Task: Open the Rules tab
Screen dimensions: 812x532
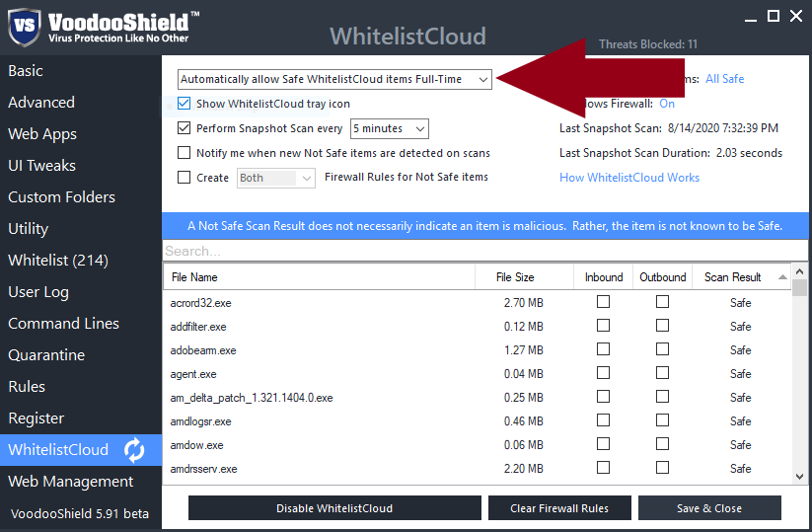Action: (x=81, y=387)
